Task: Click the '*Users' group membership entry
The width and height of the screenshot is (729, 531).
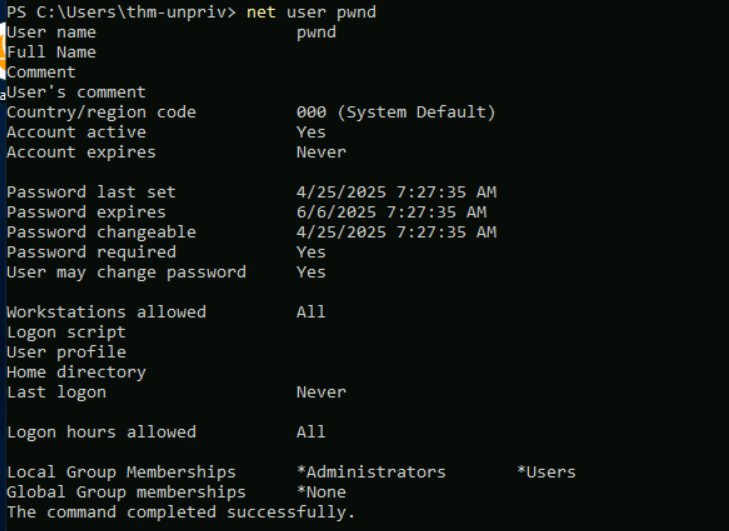Action: pos(546,472)
